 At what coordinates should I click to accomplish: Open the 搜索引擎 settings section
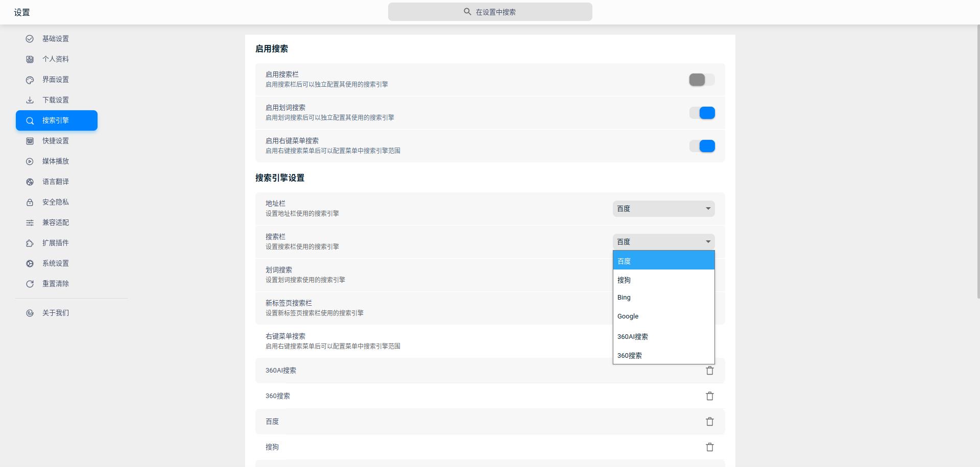(x=57, y=120)
